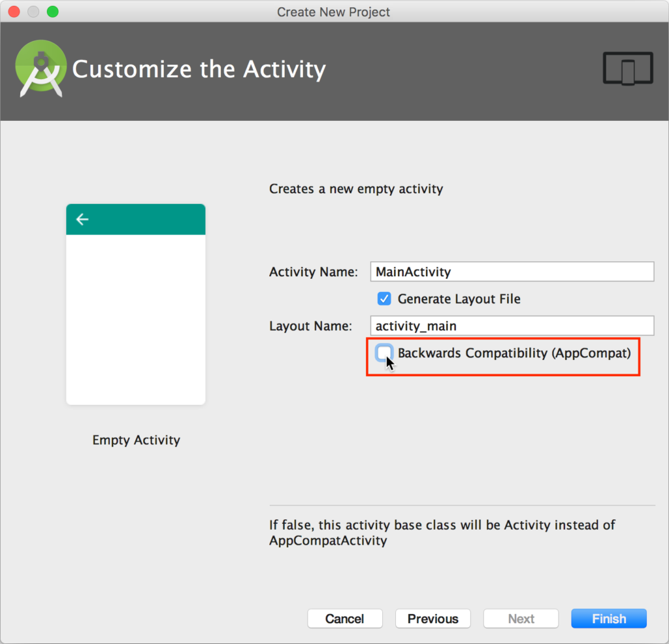The height and width of the screenshot is (644, 669).
Task: Click the 'Activity Name:' label
Action: pyautogui.click(x=314, y=272)
